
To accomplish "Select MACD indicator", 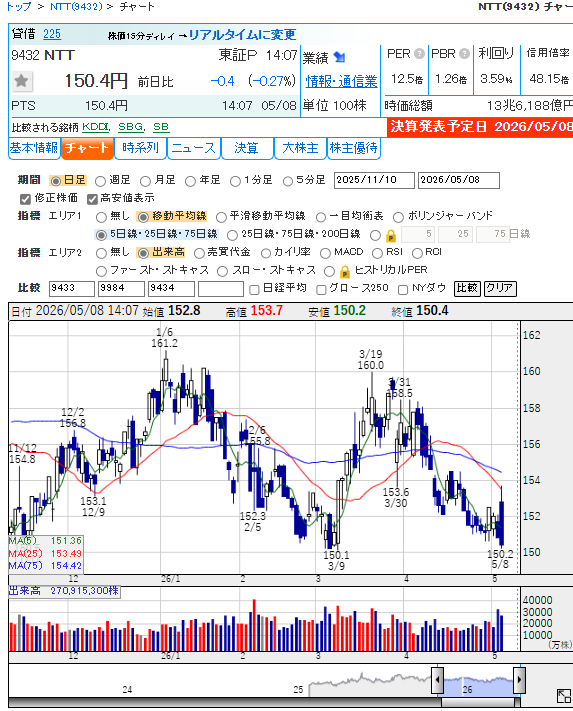I will [325, 253].
